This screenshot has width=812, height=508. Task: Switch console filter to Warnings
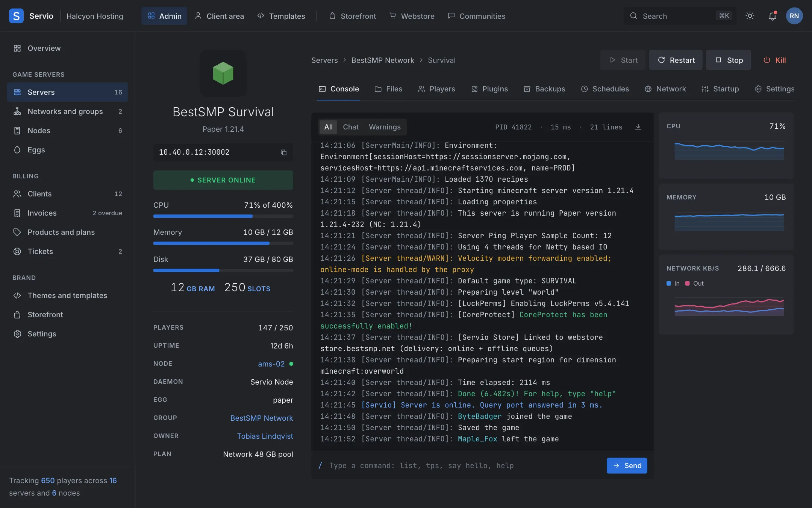[385, 127]
